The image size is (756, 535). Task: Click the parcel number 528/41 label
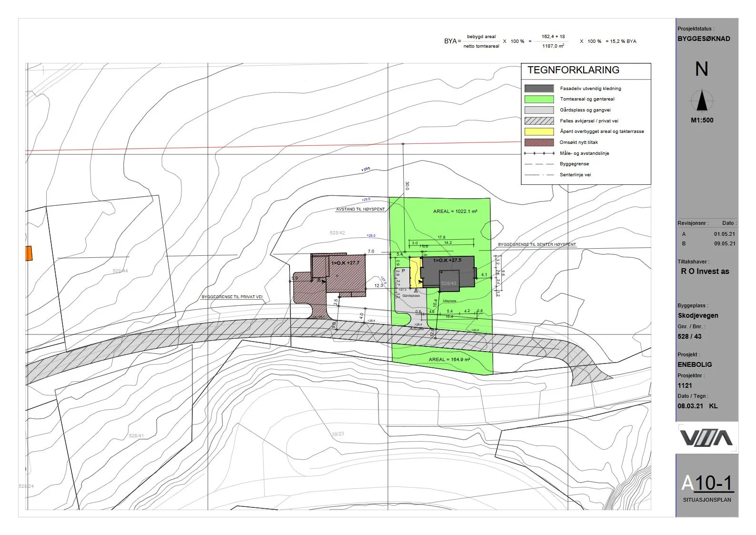tap(136, 435)
